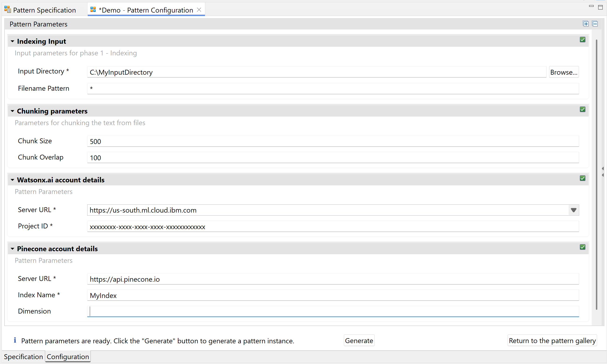The width and height of the screenshot is (607, 364).
Task: Click the Pattern Specification tab icon
Action: (7, 10)
